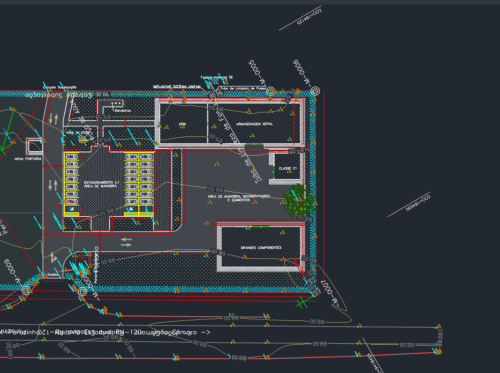Image resolution: width=500 pixels, height=373 pixels.
Task: Select the guardhouse rectangle above NOVA PORTARIA
Action: [34, 146]
